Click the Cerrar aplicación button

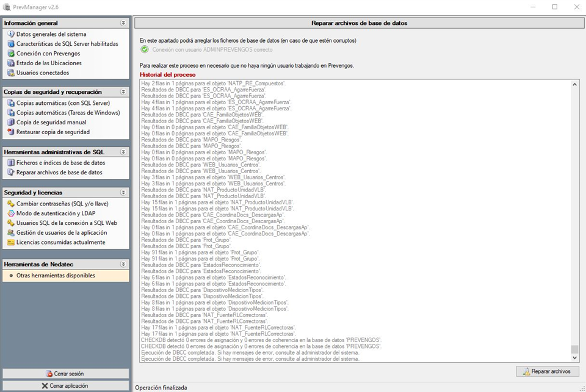65,385
